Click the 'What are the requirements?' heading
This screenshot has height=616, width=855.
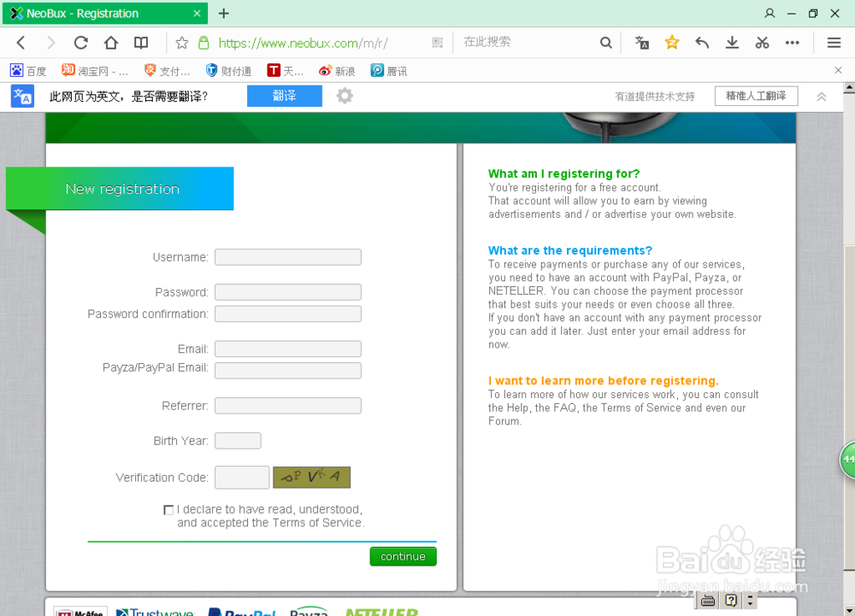(x=569, y=250)
